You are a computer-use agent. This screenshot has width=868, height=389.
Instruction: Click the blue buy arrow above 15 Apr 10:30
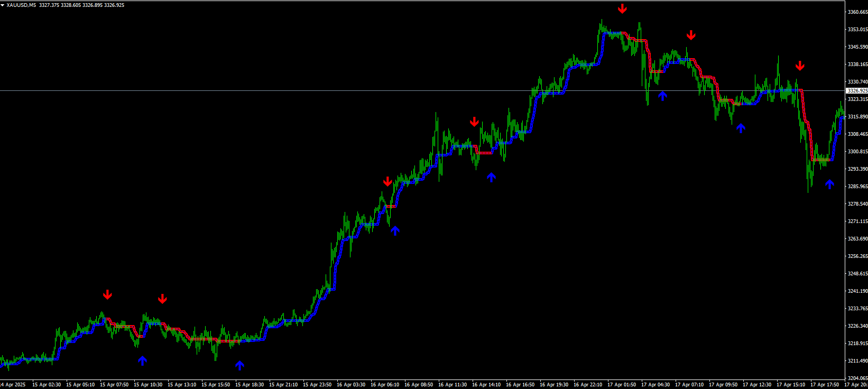[142, 360]
